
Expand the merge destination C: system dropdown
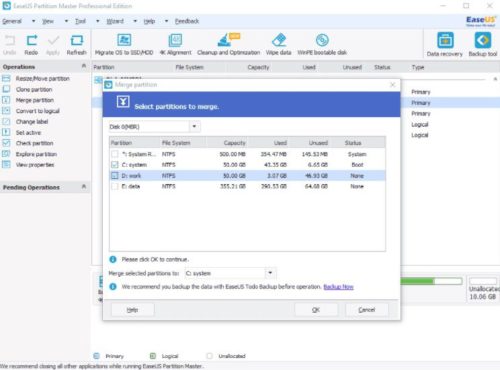tap(230, 273)
